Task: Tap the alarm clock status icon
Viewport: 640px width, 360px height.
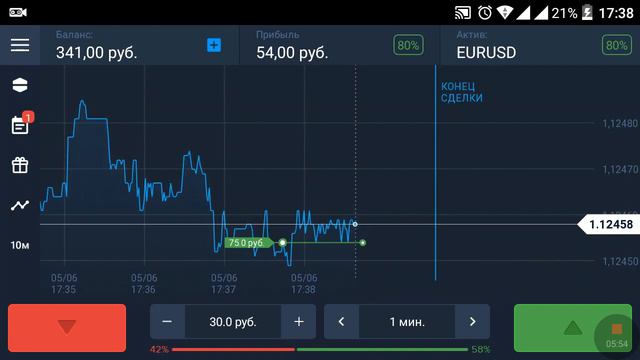Action: (x=484, y=13)
